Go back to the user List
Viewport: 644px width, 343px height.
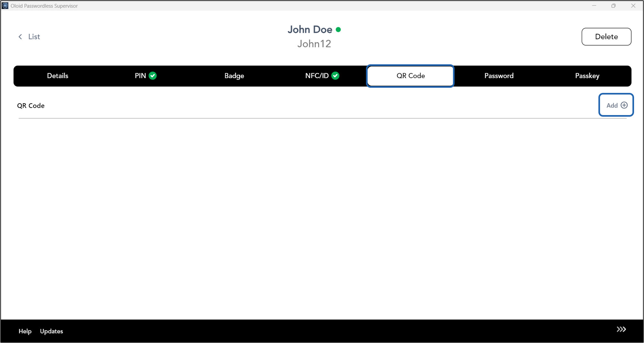click(x=29, y=37)
